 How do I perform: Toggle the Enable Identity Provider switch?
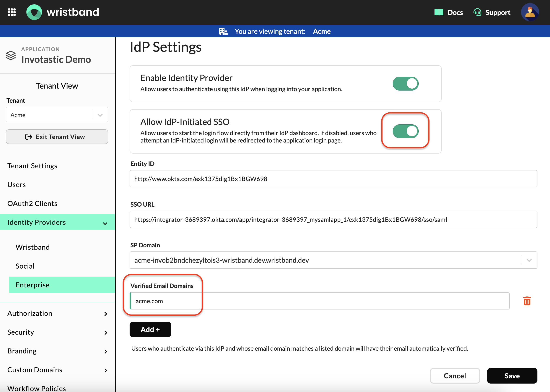tap(405, 84)
